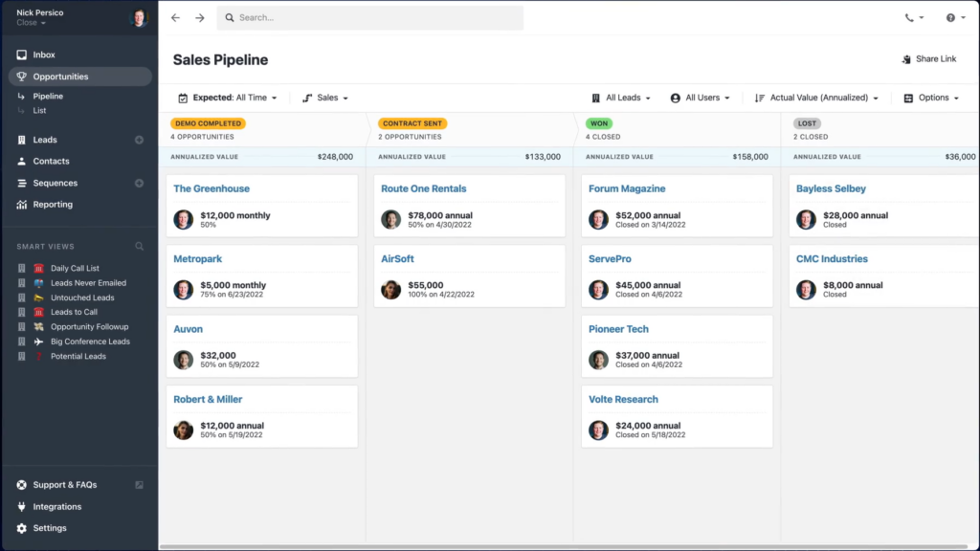
Task: Click the plus icon next to Leads
Action: pos(139,140)
